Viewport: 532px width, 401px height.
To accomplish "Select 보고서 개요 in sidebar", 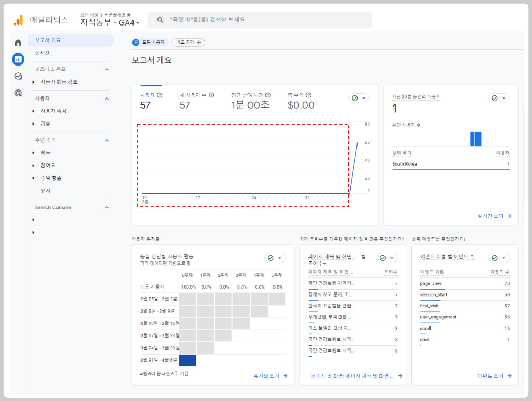I will tap(71, 40).
